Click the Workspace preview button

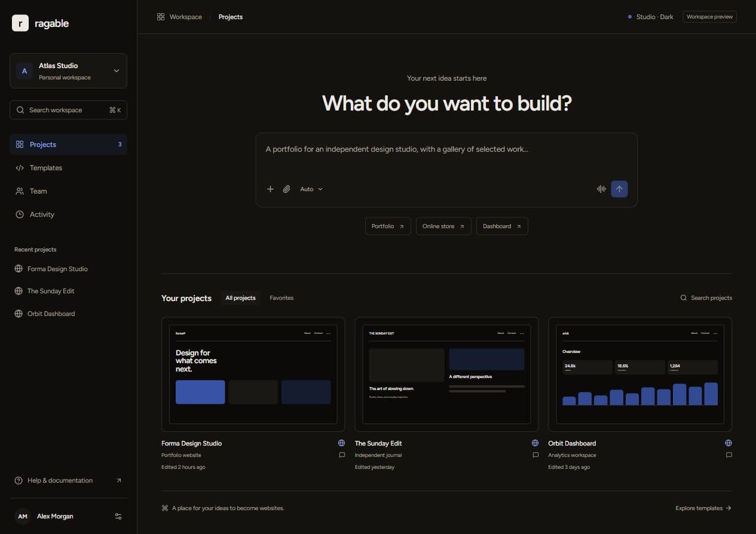[x=709, y=17]
